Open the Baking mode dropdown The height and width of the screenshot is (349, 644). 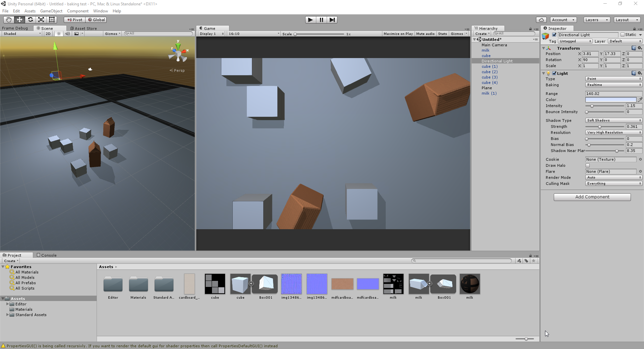click(x=614, y=85)
